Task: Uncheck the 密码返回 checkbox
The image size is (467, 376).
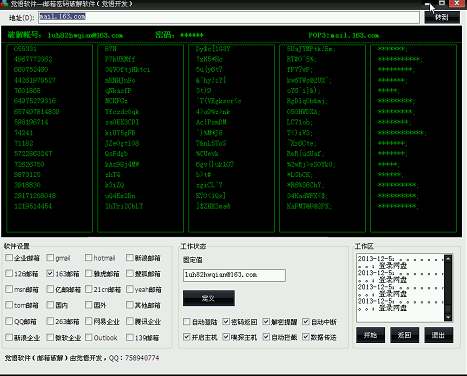Action: point(226,321)
